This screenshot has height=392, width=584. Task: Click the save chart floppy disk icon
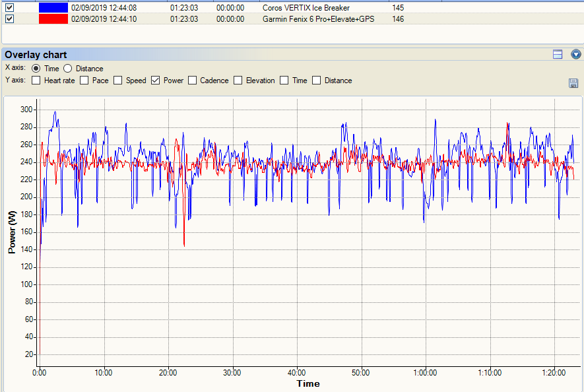tap(573, 83)
